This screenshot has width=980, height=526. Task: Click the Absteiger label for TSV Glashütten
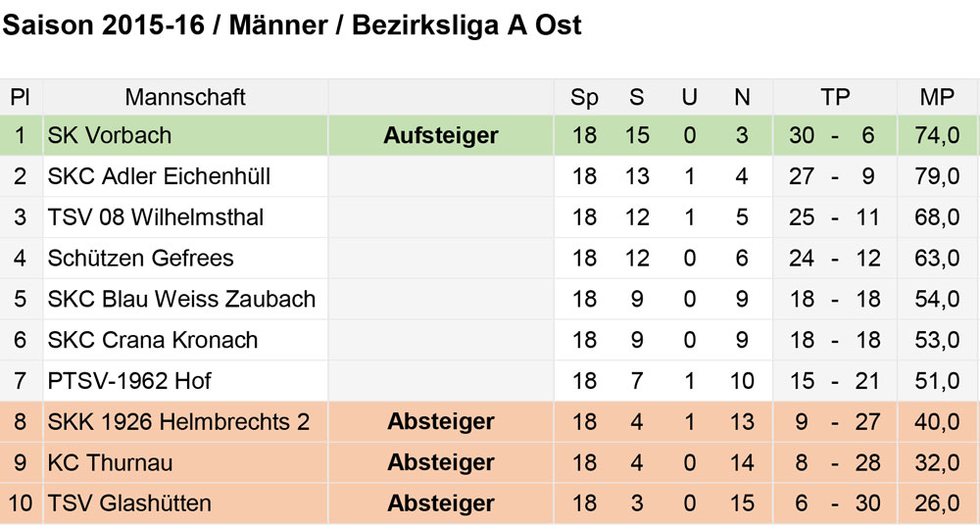click(441, 503)
